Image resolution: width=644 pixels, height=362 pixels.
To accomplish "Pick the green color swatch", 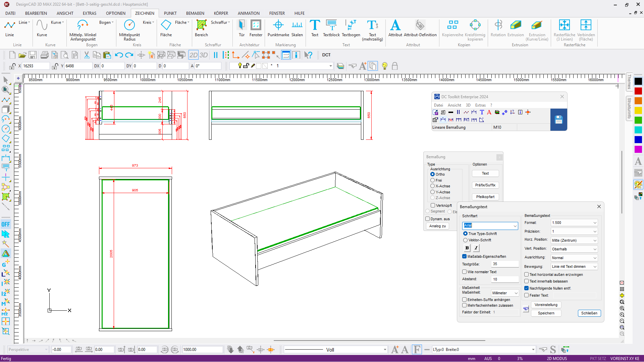I will (638, 120).
